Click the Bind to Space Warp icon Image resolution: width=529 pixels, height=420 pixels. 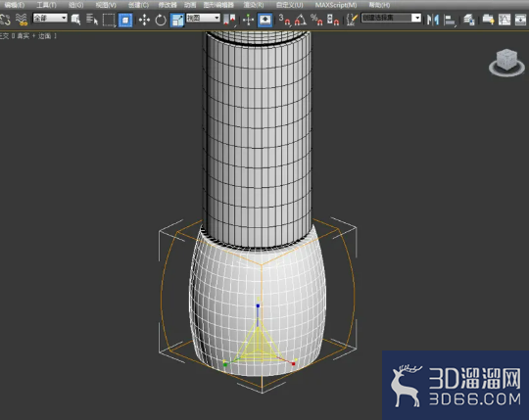click(x=22, y=20)
